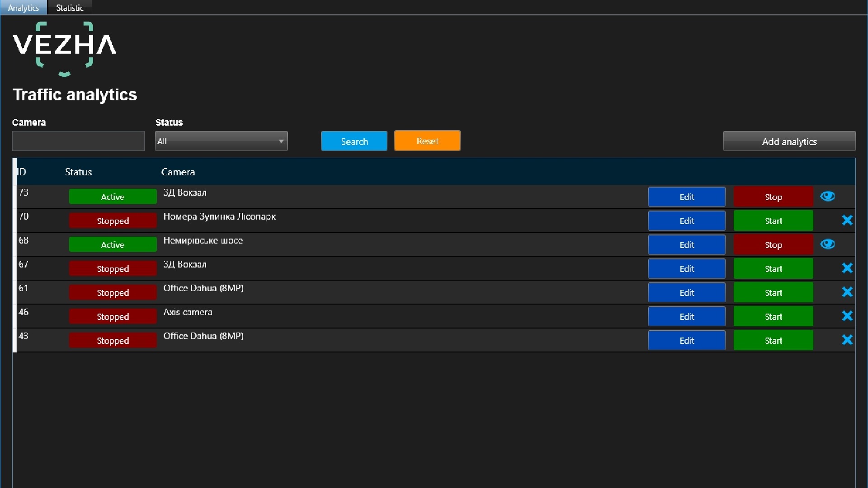Click the VEZHA logo
The image size is (868, 488).
[64, 49]
